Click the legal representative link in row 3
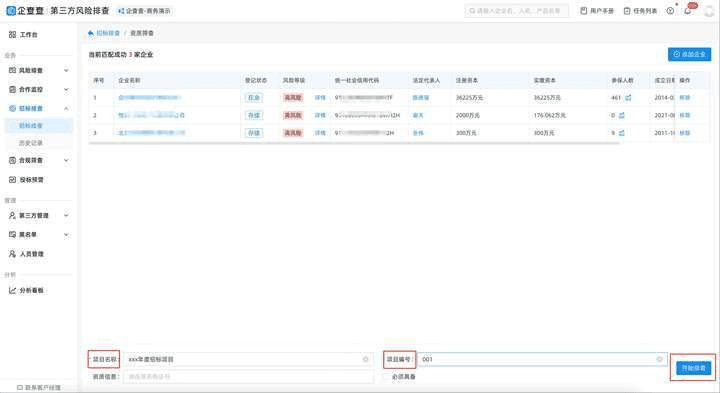This screenshot has width=720, height=393. [x=418, y=133]
